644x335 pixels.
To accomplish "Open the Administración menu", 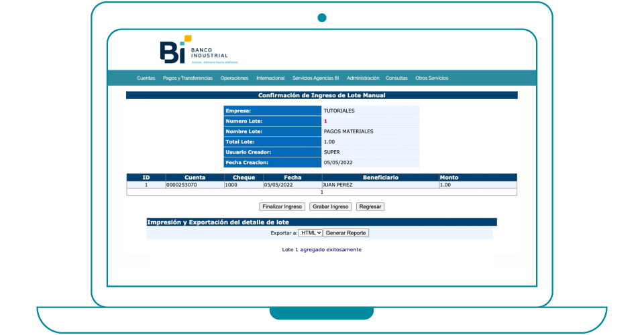I will pyautogui.click(x=363, y=78).
